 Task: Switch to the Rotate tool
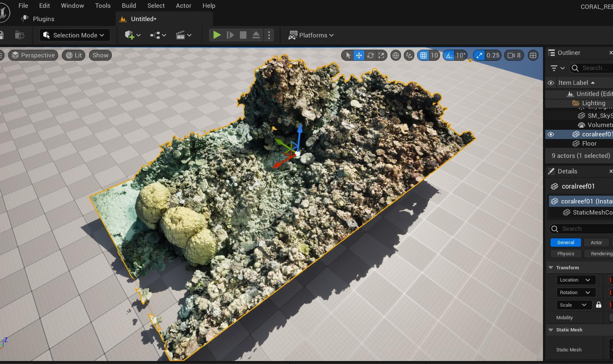click(x=370, y=55)
